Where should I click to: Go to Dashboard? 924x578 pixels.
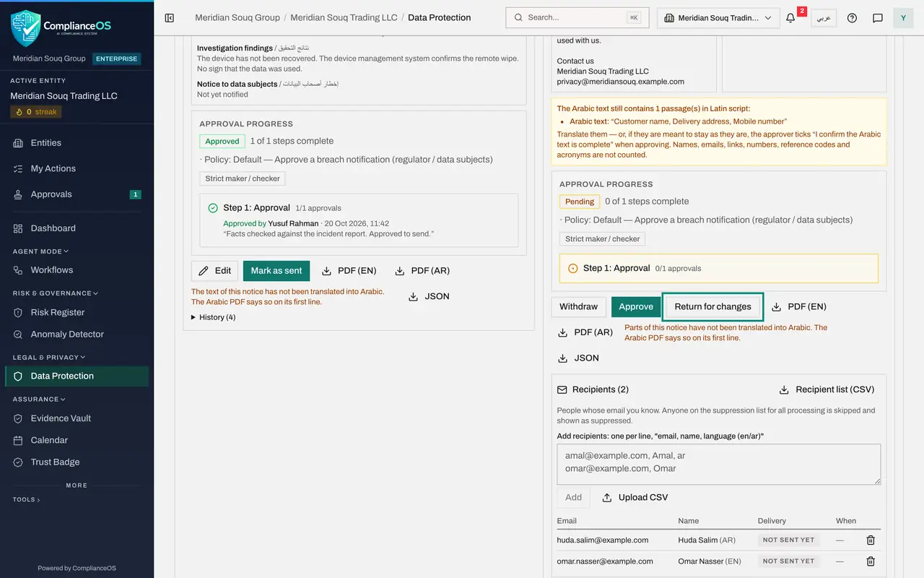tap(77, 228)
